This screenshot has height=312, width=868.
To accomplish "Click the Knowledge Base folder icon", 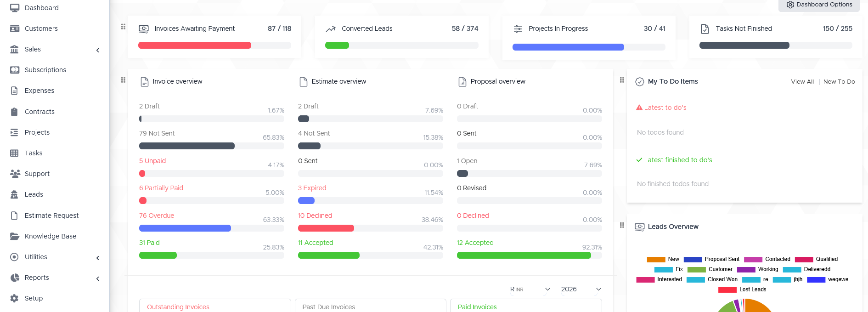I will click(15, 236).
